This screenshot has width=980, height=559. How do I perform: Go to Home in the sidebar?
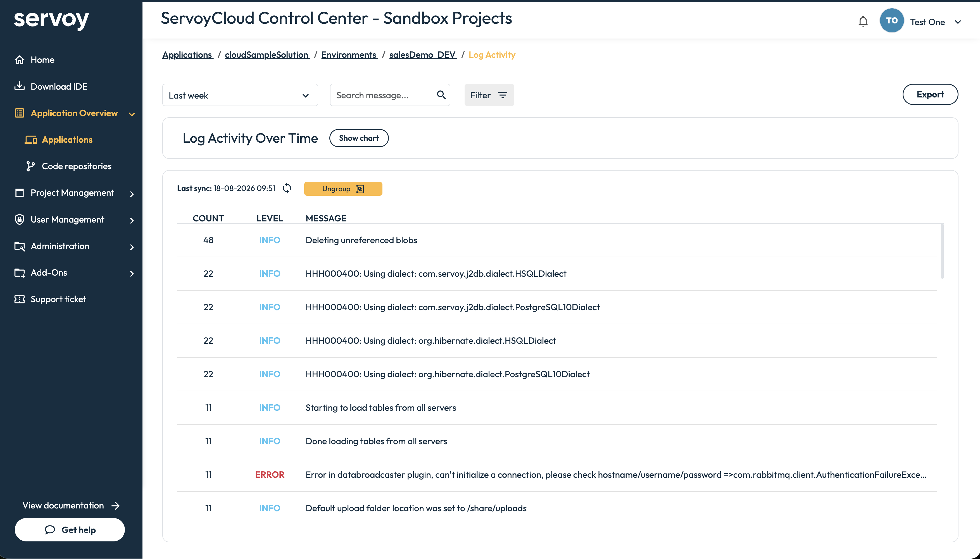tap(42, 60)
